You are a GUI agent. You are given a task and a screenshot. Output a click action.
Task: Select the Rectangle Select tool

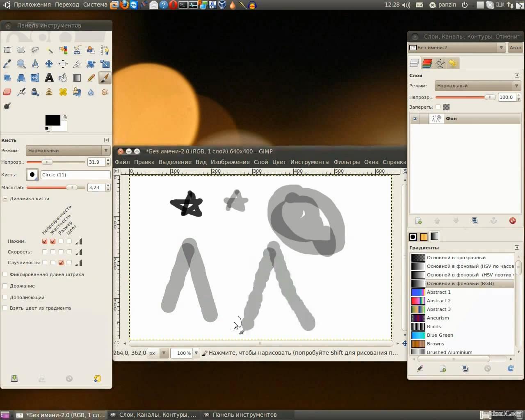tap(7, 50)
